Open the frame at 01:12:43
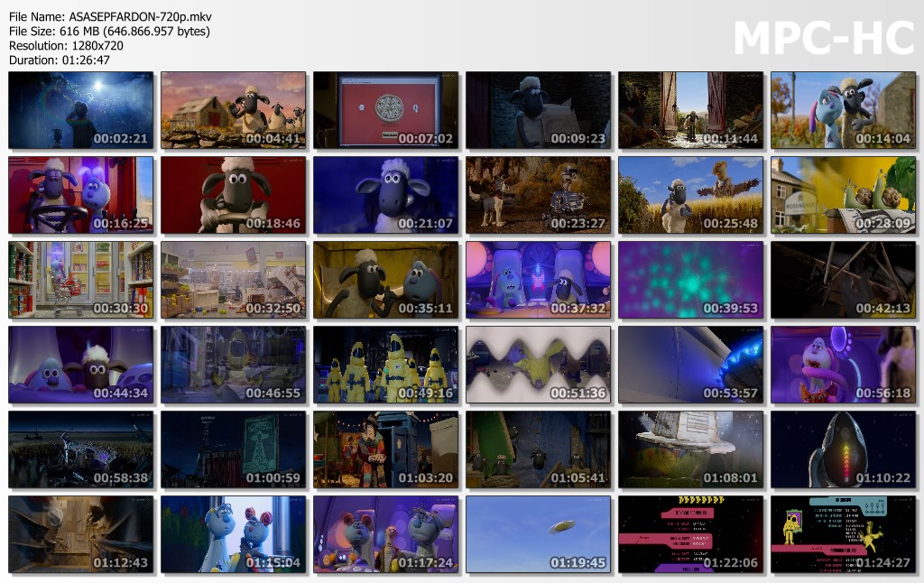Viewport: 924px width, 583px height. pyautogui.click(x=80, y=534)
